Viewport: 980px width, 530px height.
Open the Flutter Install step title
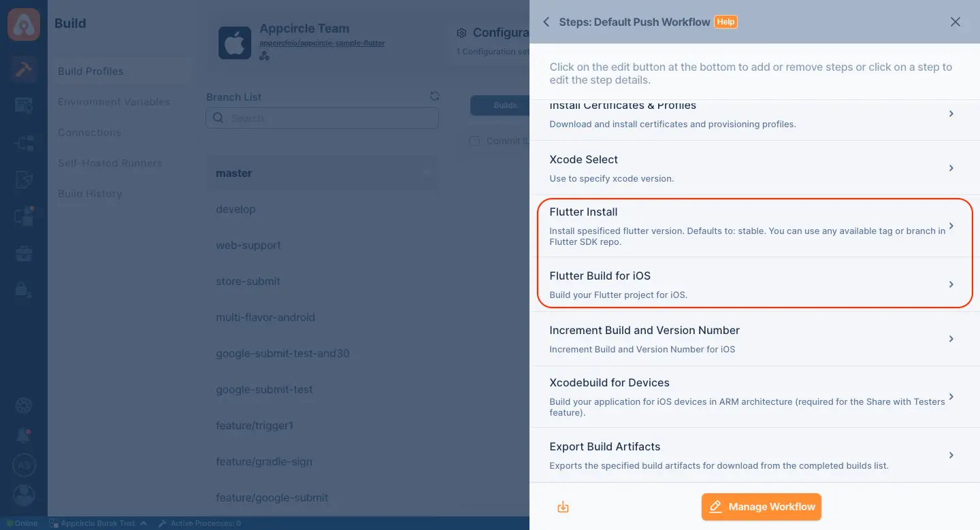pyautogui.click(x=583, y=212)
